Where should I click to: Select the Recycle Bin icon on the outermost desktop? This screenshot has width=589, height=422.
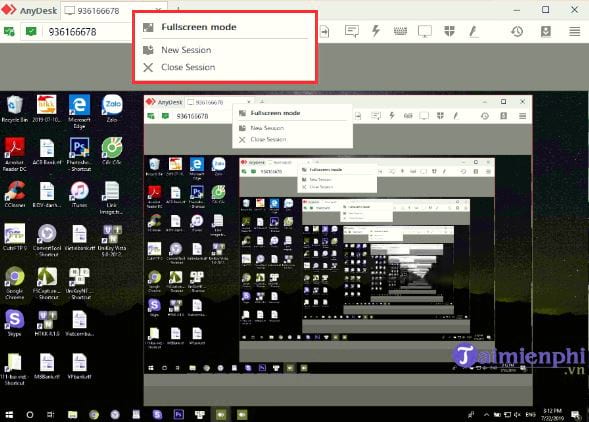click(x=15, y=109)
